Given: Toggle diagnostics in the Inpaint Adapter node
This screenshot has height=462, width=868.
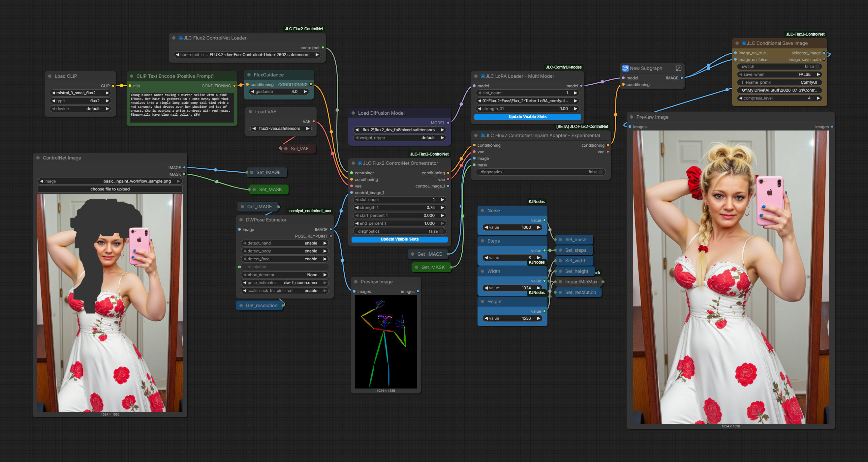Looking at the screenshot, I should tap(541, 172).
